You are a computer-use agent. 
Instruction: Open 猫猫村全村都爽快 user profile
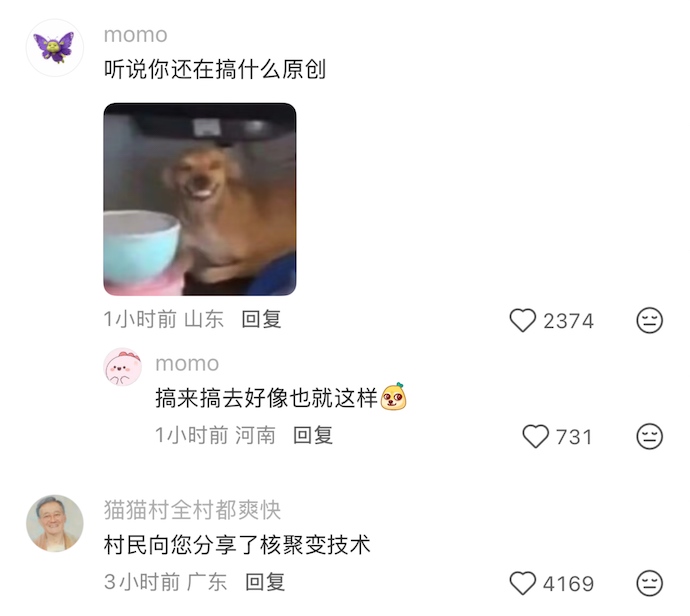tap(192, 510)
